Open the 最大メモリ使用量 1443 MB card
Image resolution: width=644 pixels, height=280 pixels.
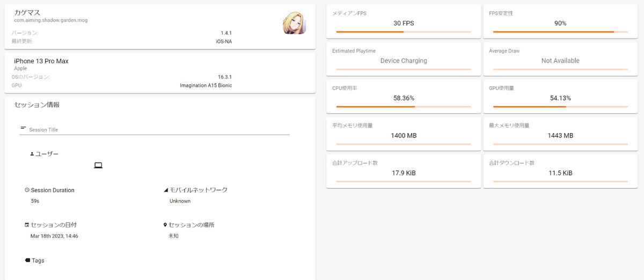click(560, 134)
